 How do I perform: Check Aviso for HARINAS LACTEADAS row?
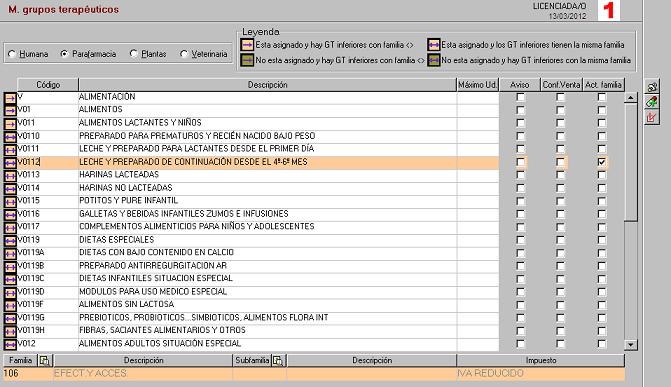tap(520, 175)
